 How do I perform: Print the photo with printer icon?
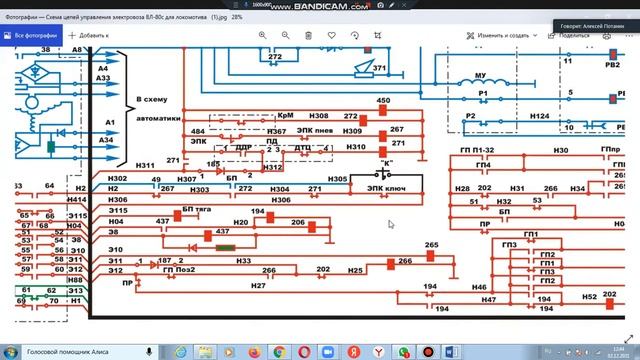pos(607,36)
